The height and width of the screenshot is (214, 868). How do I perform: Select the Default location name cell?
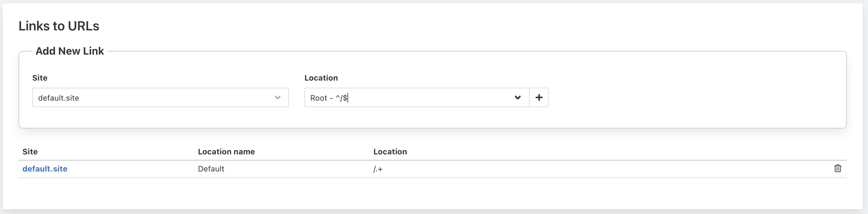click(211, 169)
